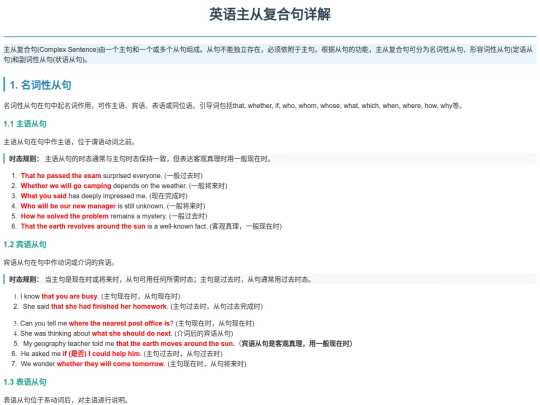Click the sentence 'That he passed the exam'
The width and height of the screenshot is (540, 405).
61,176
